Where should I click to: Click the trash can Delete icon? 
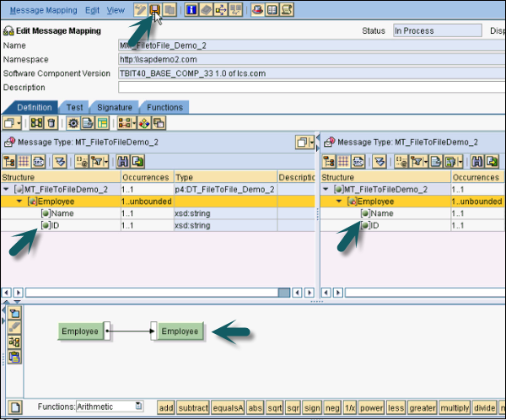tap(51, 123)
